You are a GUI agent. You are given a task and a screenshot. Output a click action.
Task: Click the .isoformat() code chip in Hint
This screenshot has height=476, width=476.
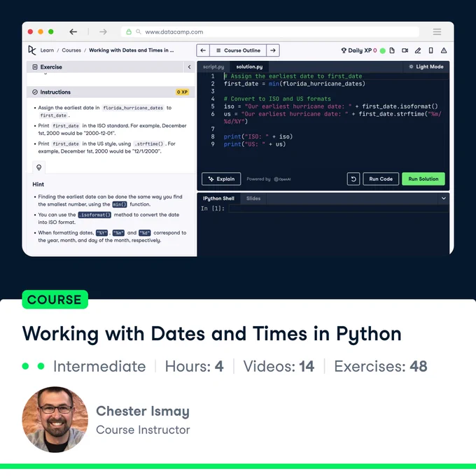[x=94, y=215]
